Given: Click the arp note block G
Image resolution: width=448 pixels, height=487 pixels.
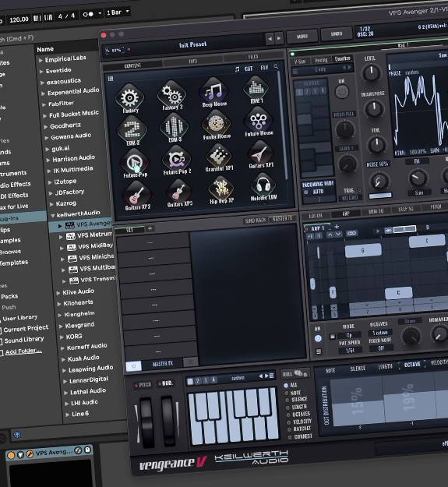Looking at the screenshot, I should tap(363, 250).
